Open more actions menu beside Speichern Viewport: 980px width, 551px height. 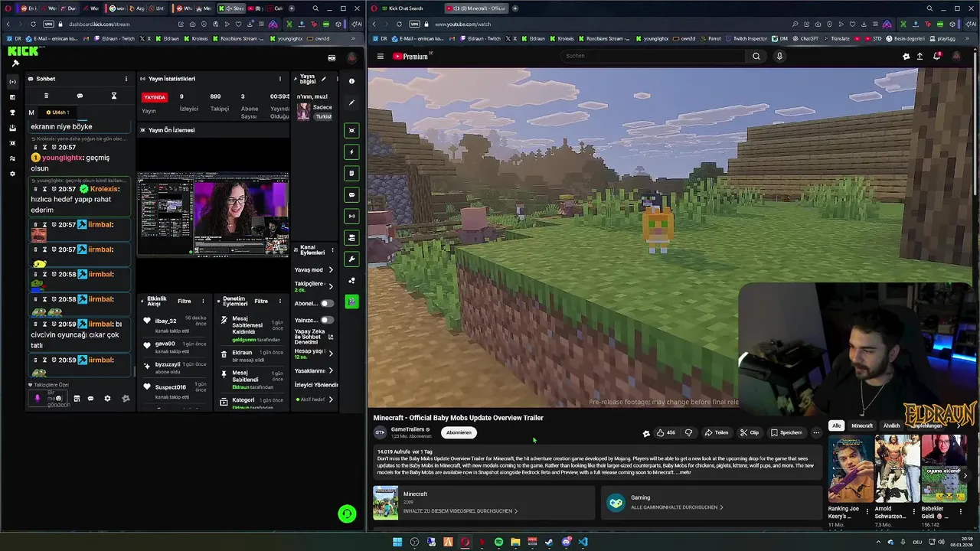click(816, 432)
